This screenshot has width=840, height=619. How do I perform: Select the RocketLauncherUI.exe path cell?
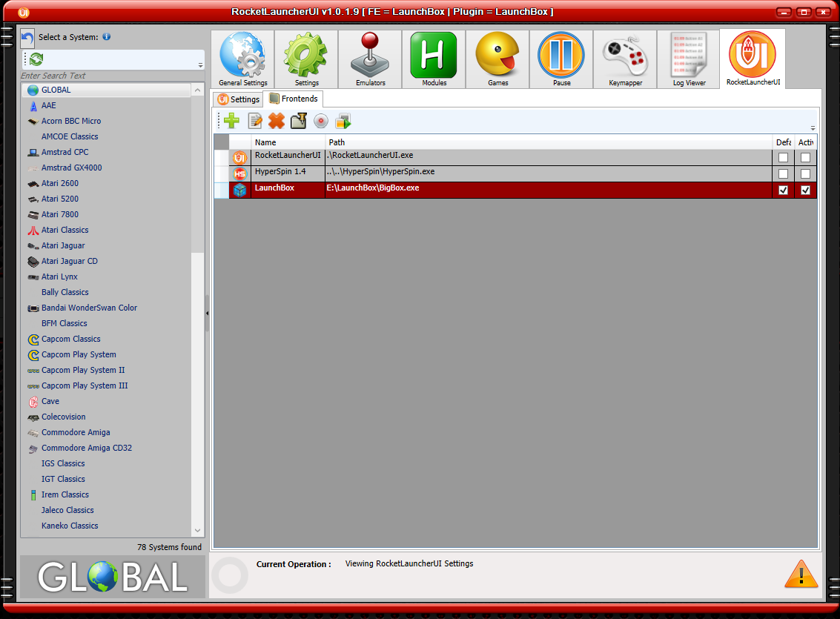pyautogui.click(x=549, y=157)
